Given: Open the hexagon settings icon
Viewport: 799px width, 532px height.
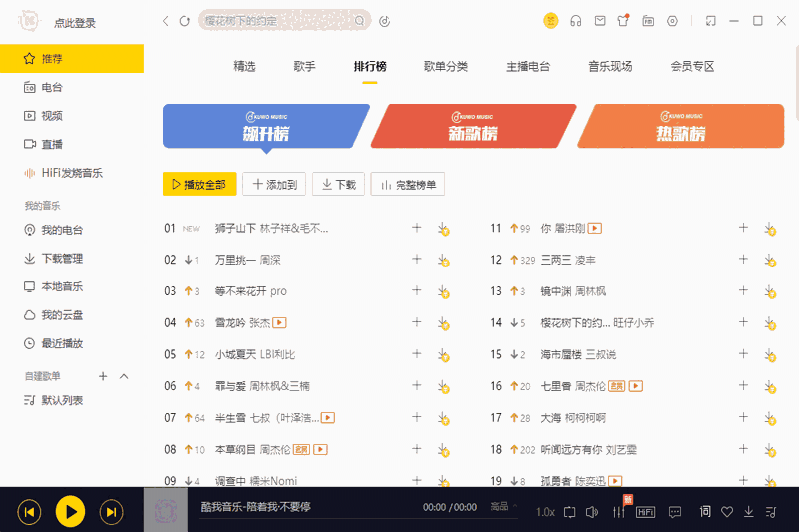Looking at the screenshot, I should [x=672, y=21].
